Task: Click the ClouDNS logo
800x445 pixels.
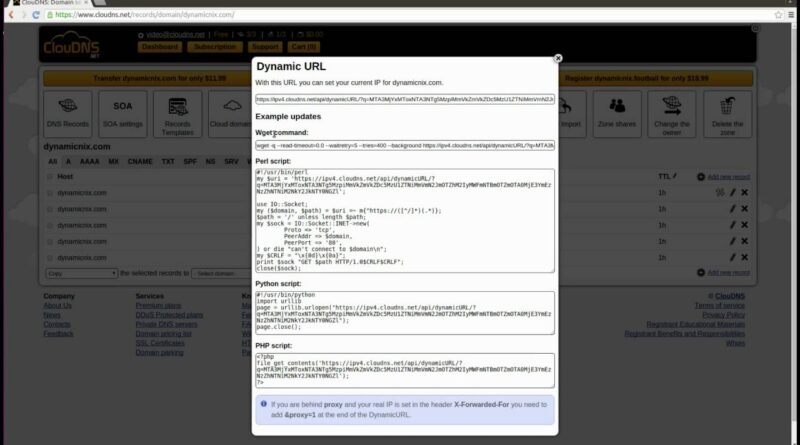Action: [71, 44]
